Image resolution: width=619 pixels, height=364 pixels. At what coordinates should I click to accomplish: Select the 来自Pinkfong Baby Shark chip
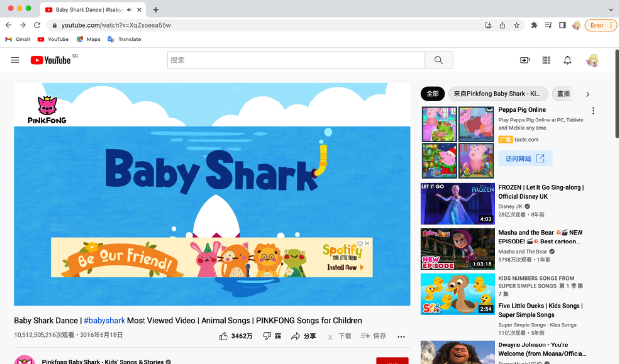498,94
